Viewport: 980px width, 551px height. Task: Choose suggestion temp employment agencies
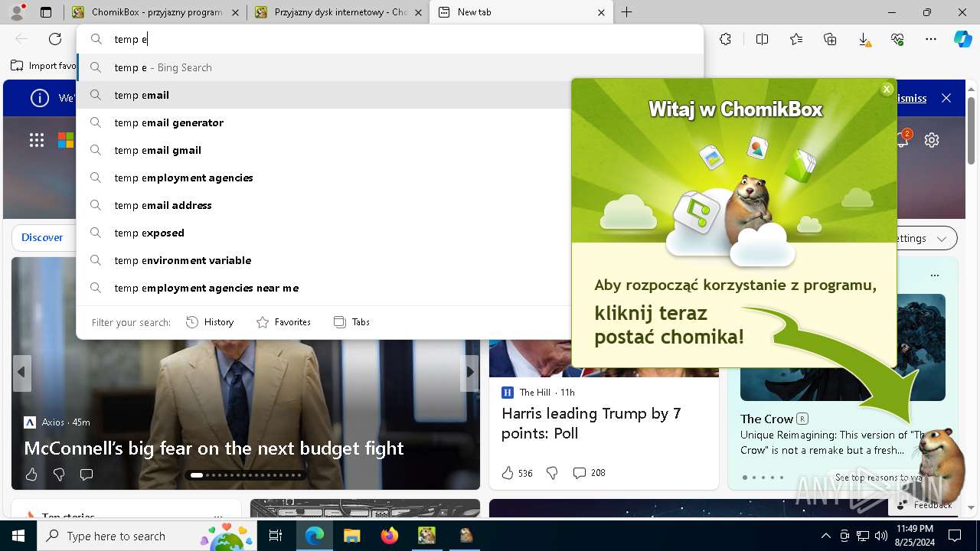pyautogui.click(x=324, y=178)
